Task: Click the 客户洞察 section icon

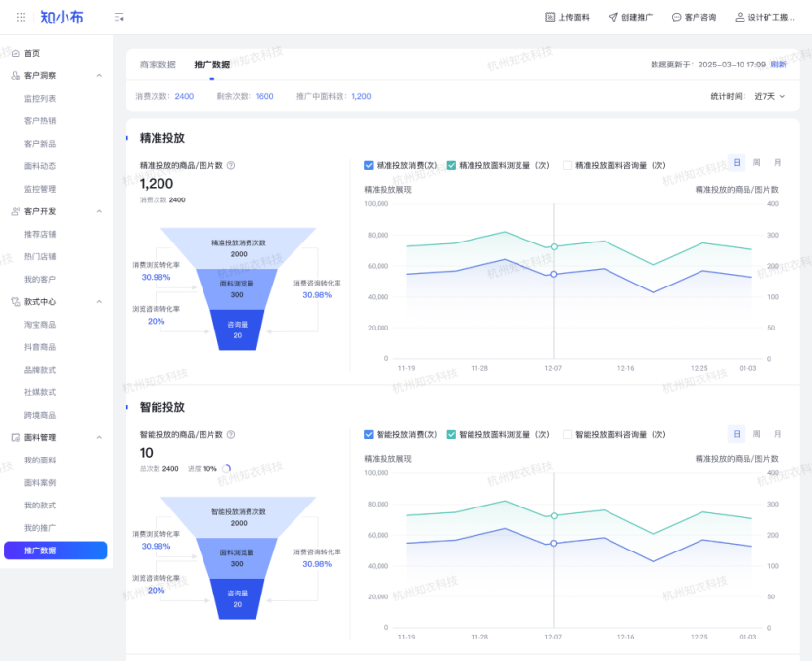Action: tap(16, 75)
